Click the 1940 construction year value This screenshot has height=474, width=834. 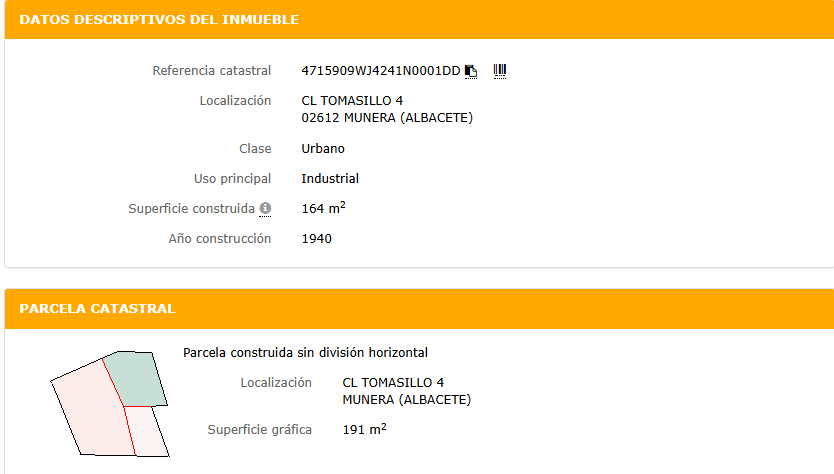pos(316,239)
